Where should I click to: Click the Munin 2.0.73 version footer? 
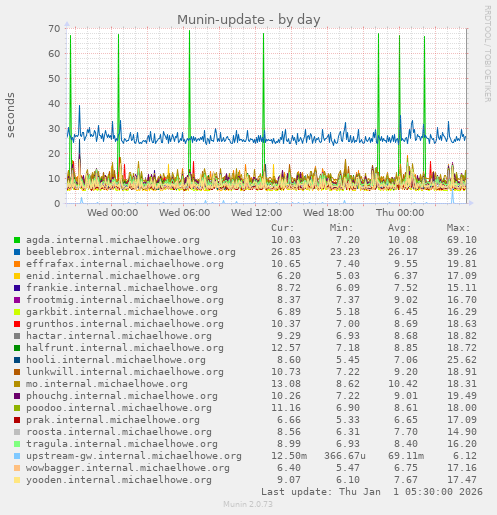pos(248,504)
